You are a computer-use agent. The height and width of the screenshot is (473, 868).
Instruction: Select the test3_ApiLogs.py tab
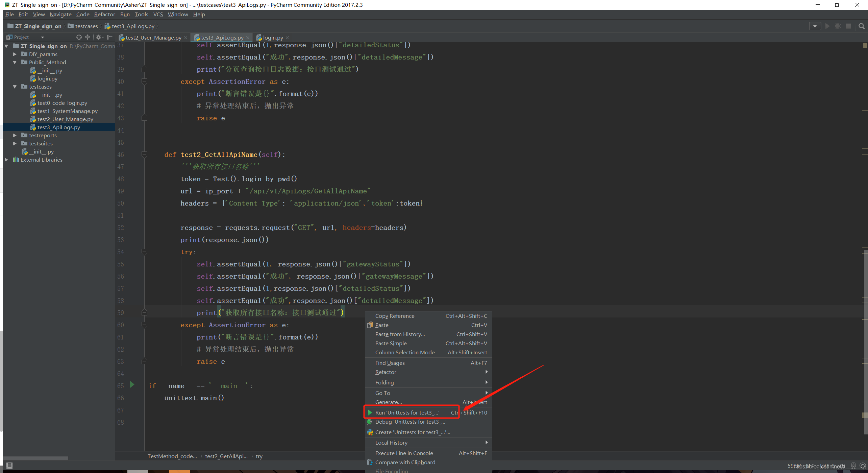point(222,37)
